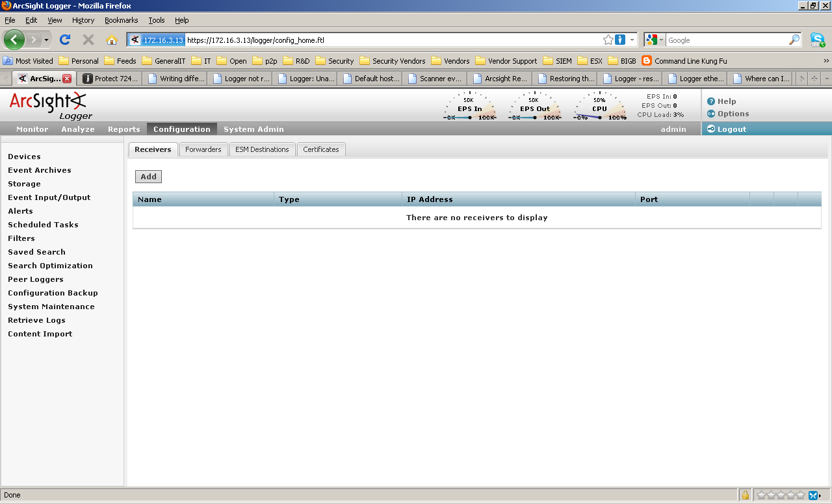Screen dimensions: 832x504
Task: Open the GeneralIT bookmarks folder
Action: point(163,61)
